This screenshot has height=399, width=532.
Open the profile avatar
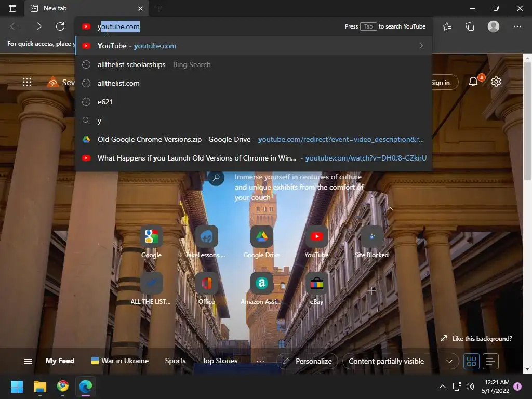(x=494, y=26)
